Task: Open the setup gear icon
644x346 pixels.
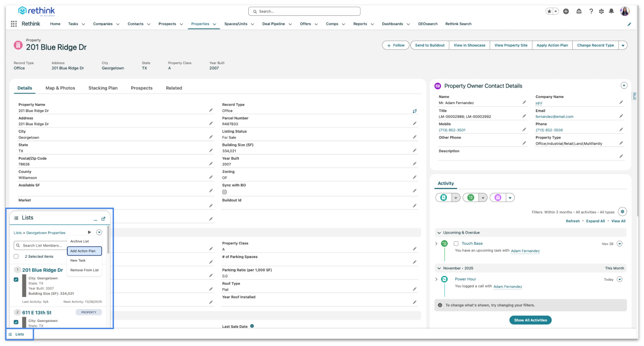Action: pos(601,11)
